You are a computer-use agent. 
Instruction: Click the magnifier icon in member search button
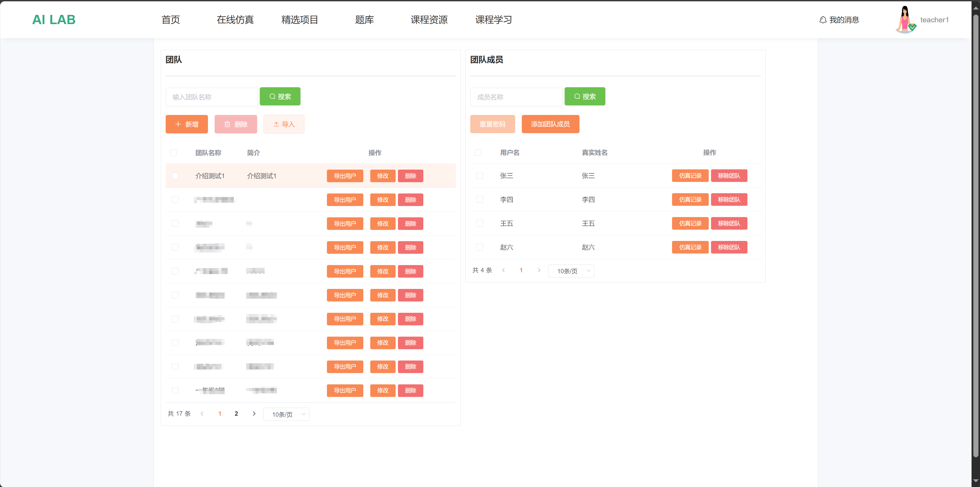[x=577, y=97]
